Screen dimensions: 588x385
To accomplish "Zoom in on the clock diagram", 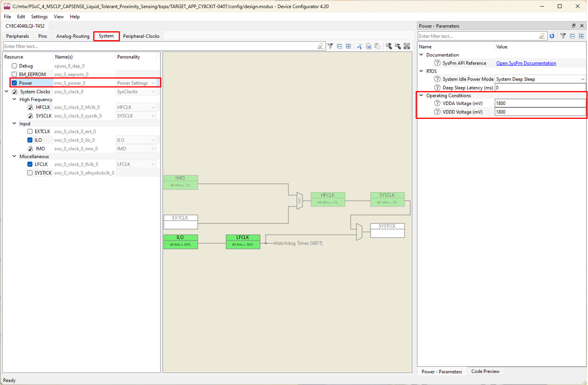I will (x=389, y=46).
